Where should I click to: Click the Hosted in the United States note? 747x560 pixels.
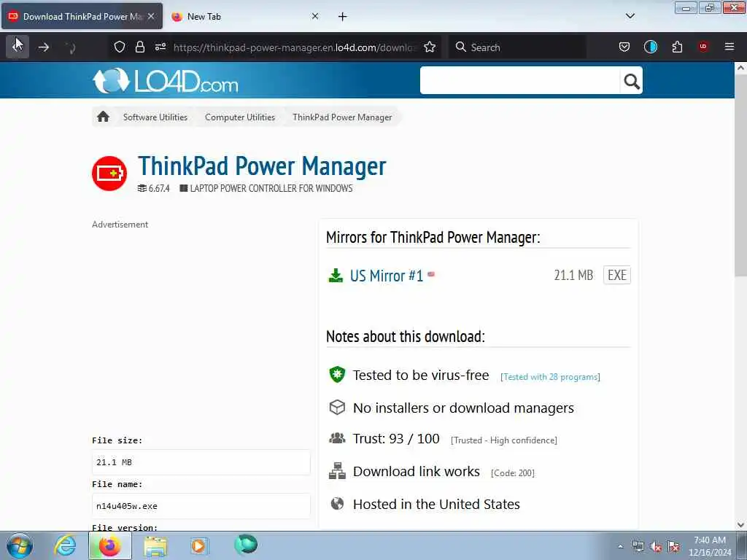[436, 505]
